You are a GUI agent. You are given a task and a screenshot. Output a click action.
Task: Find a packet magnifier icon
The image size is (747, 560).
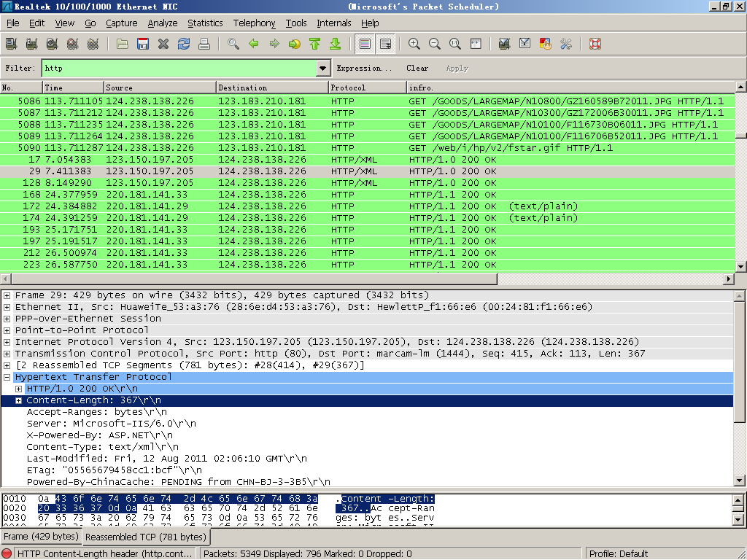pyautogui.click(x=233, y=44)
